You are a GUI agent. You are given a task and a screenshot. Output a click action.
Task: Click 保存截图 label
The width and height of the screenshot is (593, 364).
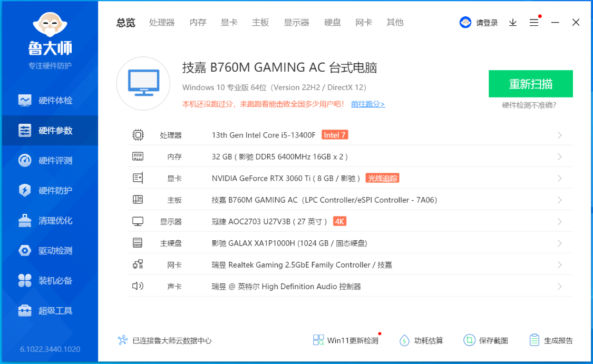(x=493, y=341)
